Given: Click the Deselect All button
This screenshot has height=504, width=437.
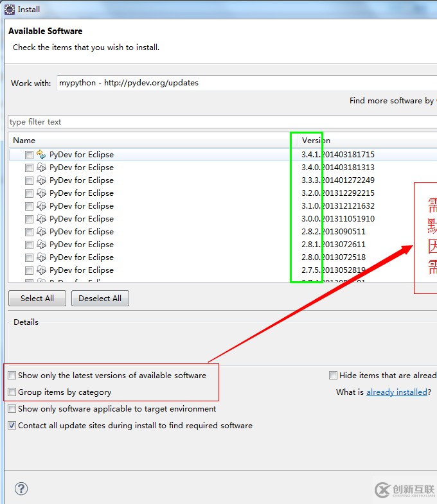Looking at the screenshot, I should click(x=100, y=299).
